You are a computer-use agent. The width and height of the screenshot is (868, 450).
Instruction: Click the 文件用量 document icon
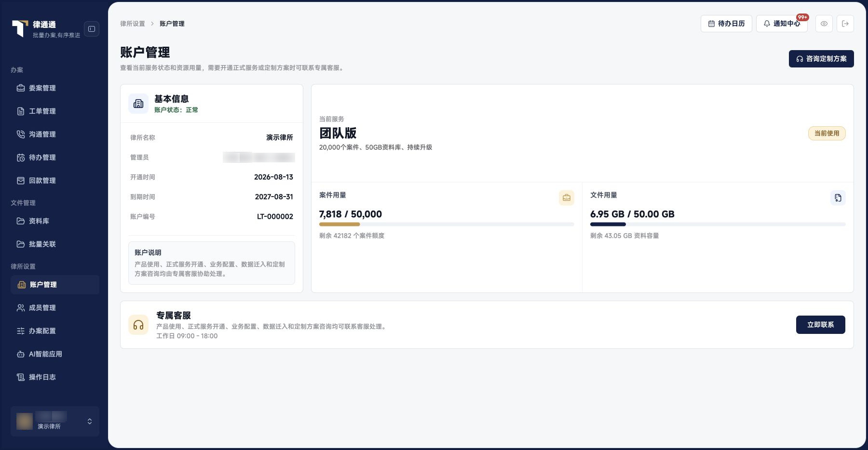tap(838, 198)
